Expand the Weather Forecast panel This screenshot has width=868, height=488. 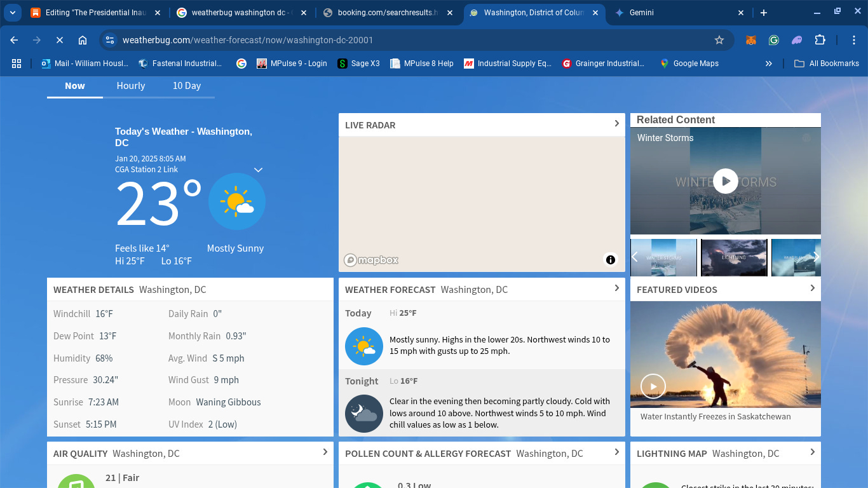pos(616,288)
